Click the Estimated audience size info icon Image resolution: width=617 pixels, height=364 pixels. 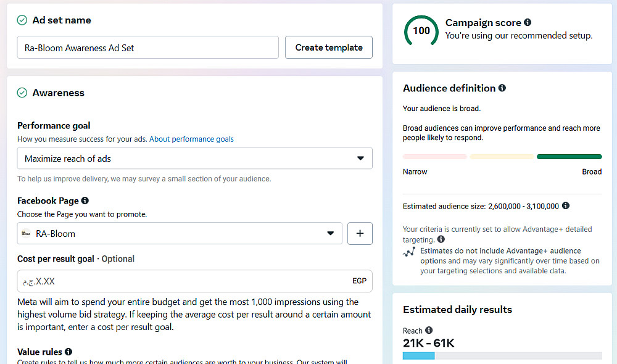coord(566,206)
